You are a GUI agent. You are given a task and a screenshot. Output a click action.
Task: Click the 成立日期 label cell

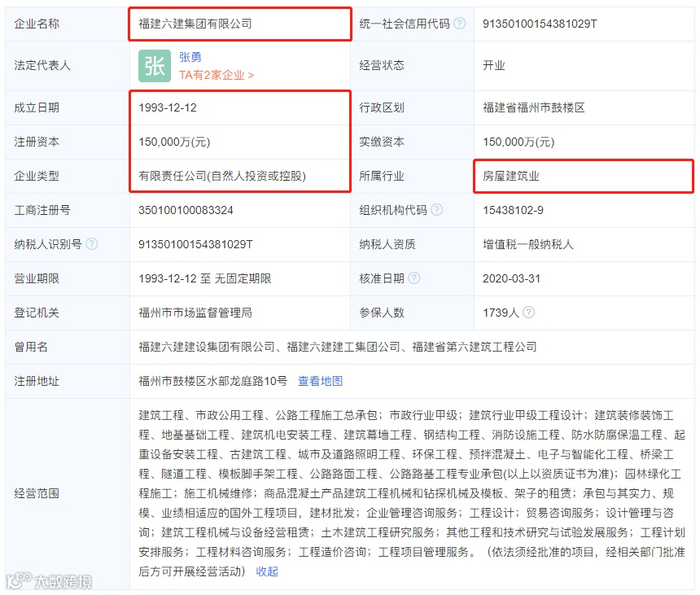coord(68,107)
